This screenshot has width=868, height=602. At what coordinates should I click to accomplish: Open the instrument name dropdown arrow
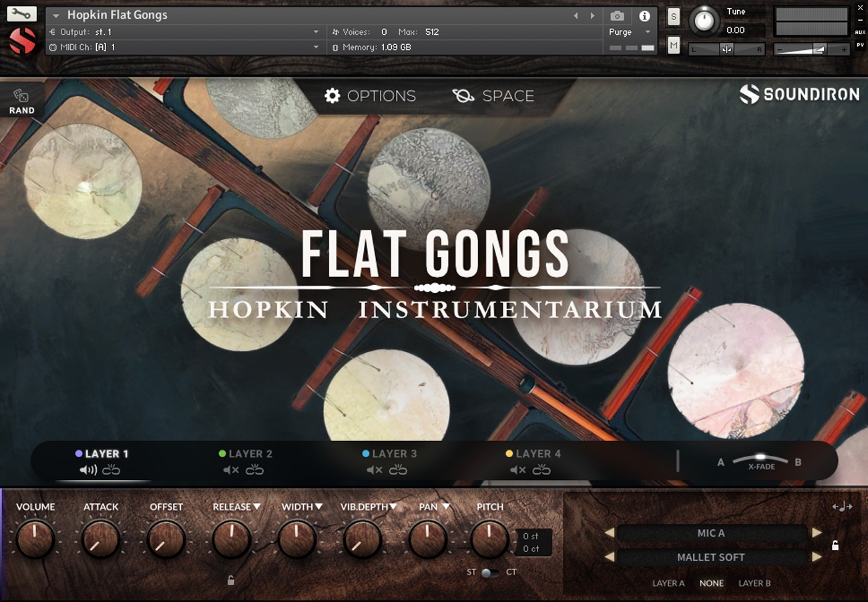coord(55,15)
